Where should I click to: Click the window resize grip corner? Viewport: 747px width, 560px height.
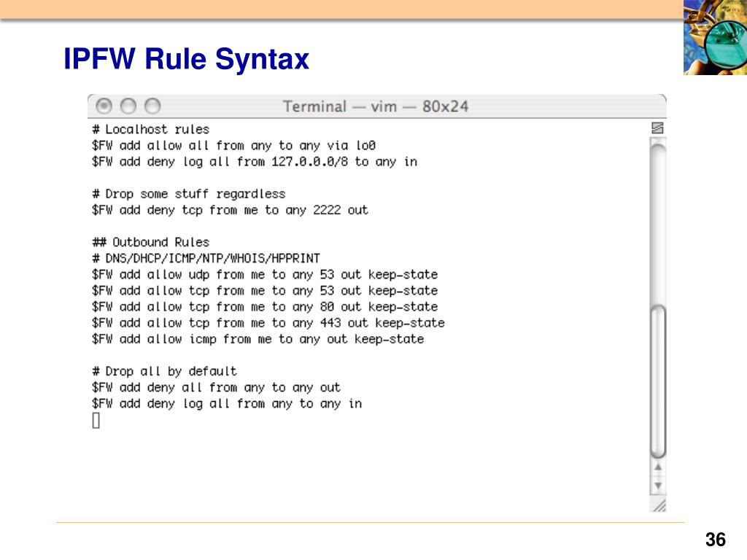point(659,505)
